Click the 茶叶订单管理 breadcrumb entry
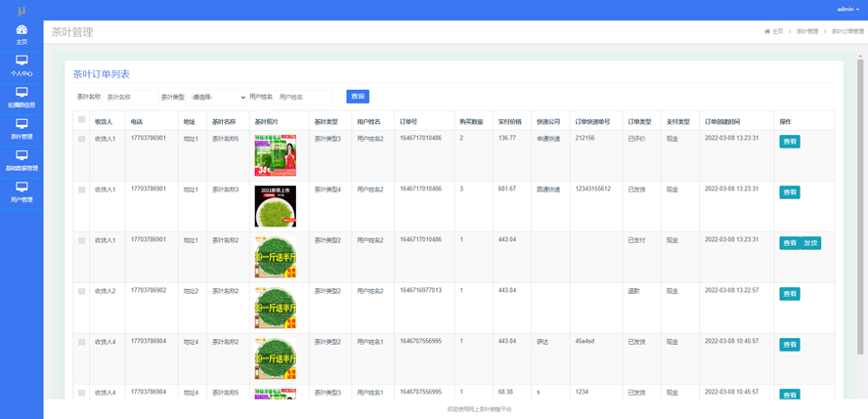The width and height of the screenshot is (868, 419). [x=847, y=31]
